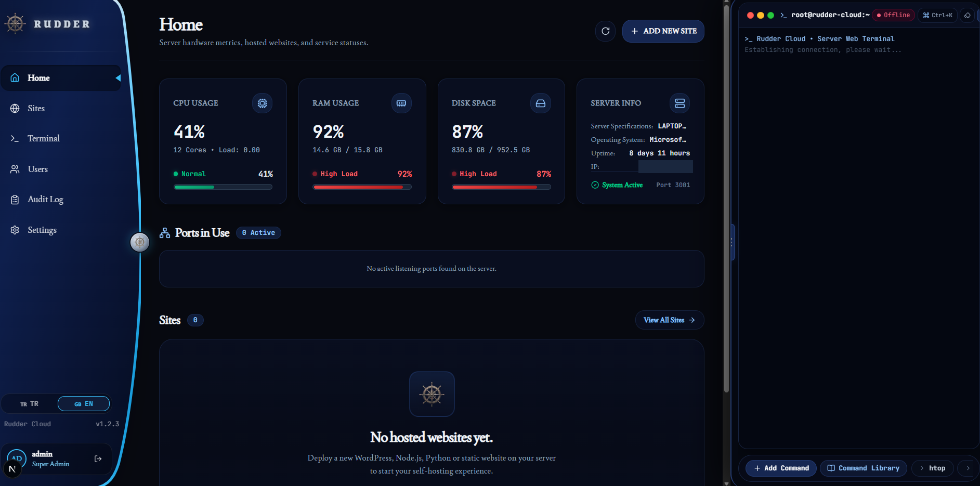
Task: Click the ship wheel empty-state icon
Action: 432,394
